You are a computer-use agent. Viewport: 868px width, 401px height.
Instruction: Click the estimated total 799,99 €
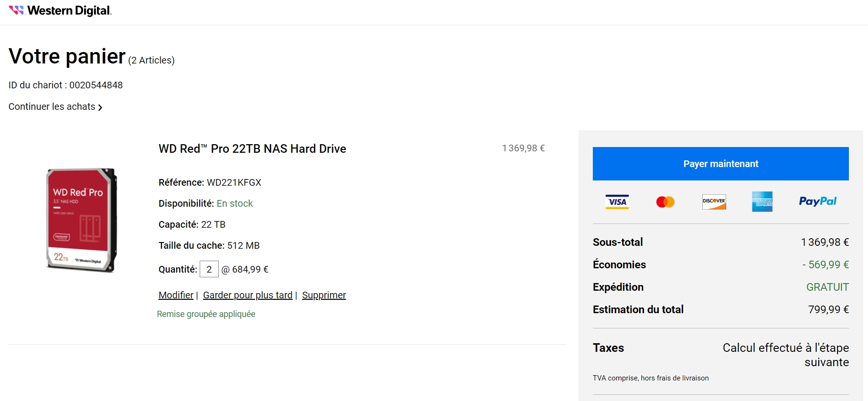(x=828, y=309)
